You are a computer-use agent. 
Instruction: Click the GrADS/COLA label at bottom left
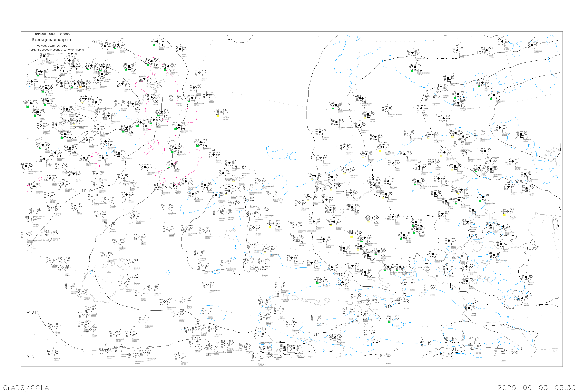click(x=26, y=387)
